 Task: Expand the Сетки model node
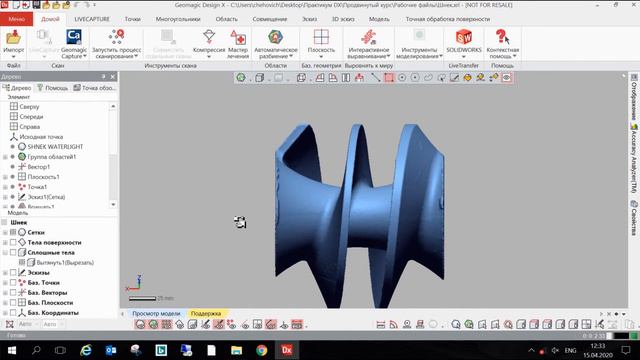(x=5, y=232)
